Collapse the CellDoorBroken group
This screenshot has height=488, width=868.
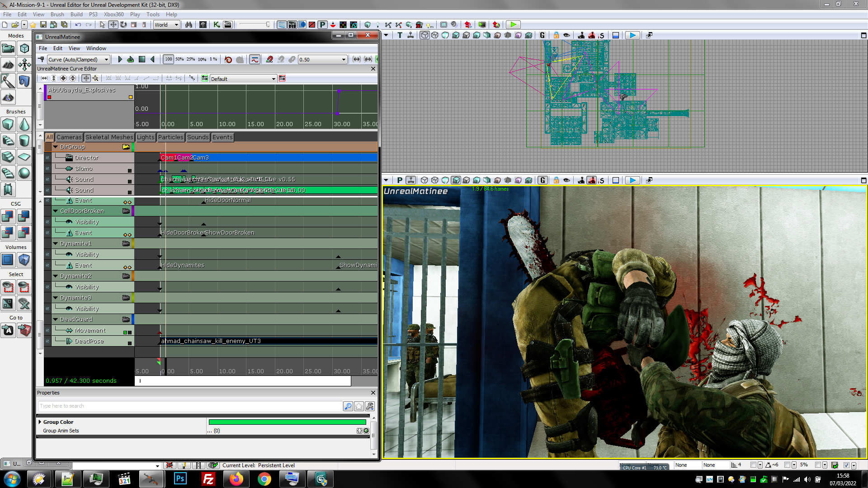(56, 211)
